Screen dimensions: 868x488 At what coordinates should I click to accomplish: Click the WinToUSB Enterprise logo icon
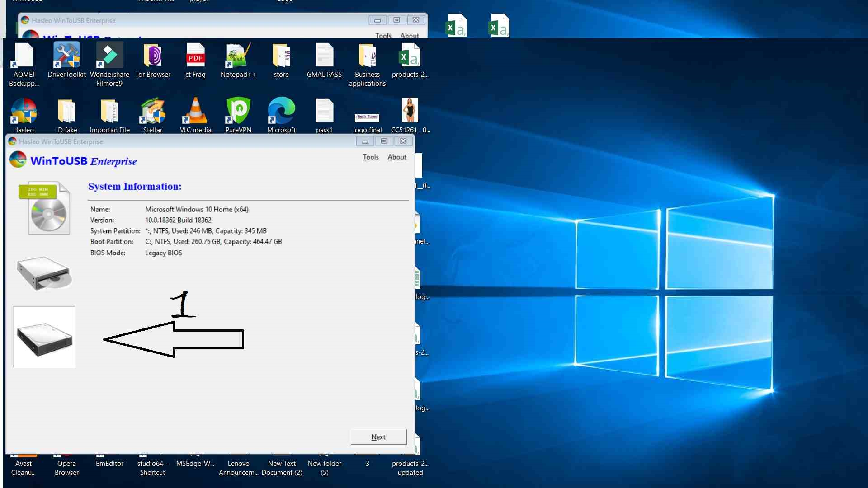pos(18,160)
